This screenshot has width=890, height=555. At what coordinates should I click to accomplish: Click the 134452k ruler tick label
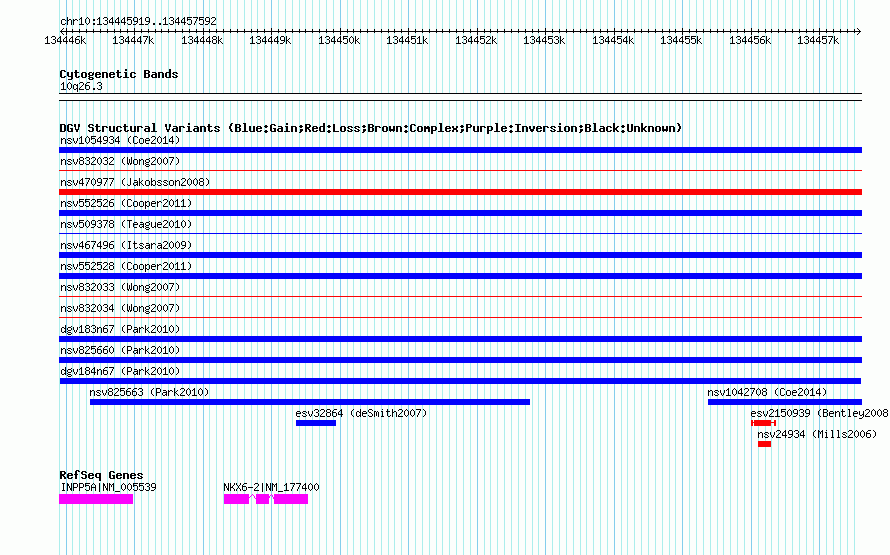[476, 40]
